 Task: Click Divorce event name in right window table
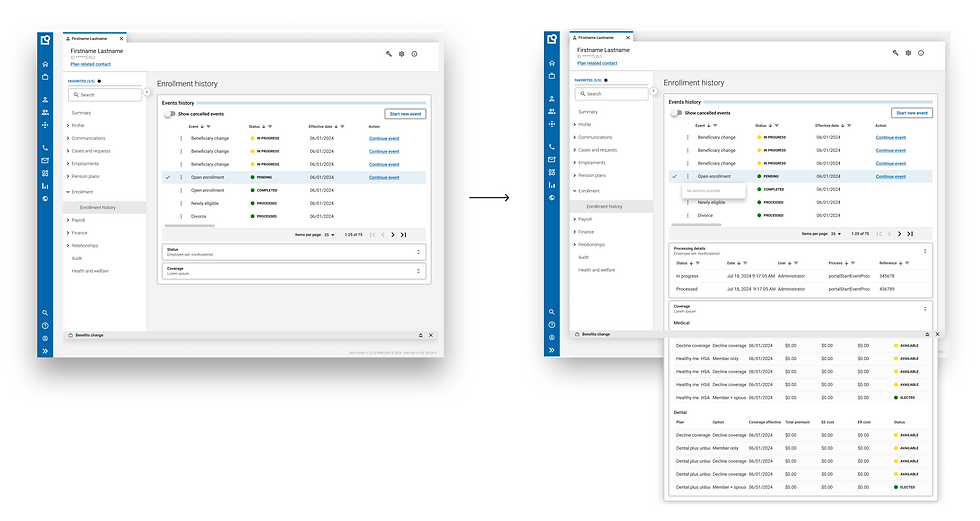(705, 216)
